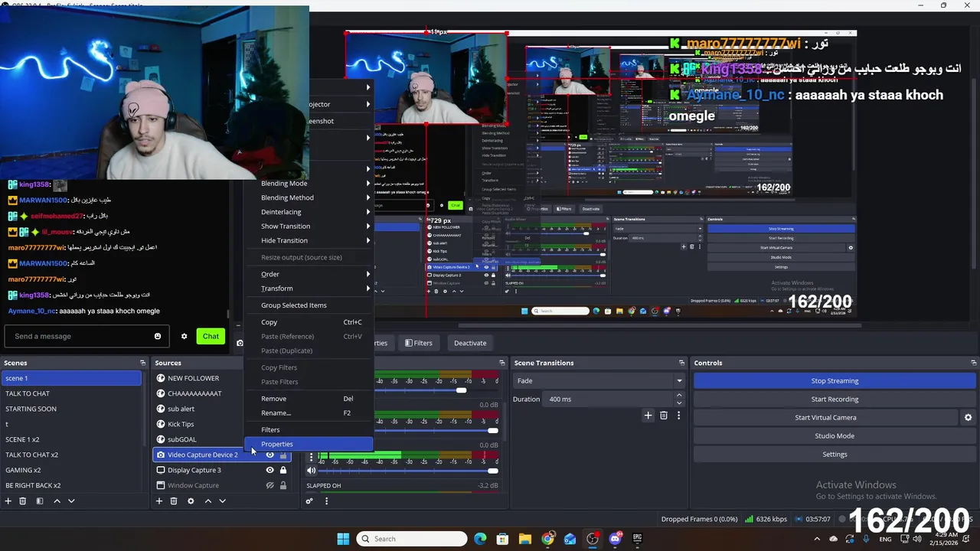
Task: Open advanced audio properties gears icon
Action: click(x=309, y=501)
